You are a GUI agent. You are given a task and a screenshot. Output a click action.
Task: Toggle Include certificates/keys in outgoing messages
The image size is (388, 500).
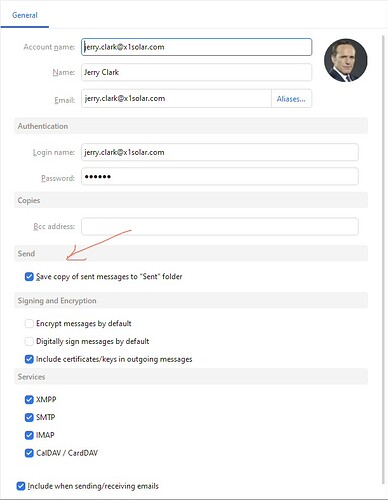29,359
